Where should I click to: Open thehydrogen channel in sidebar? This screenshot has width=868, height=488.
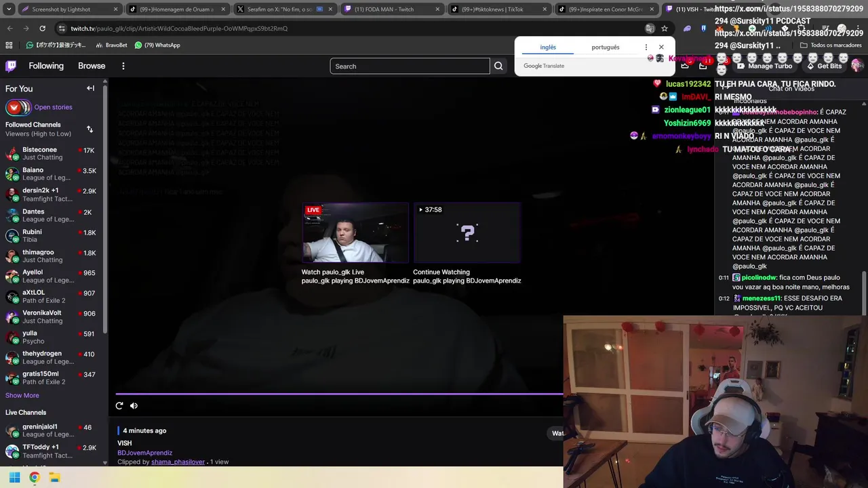pos(52,357)
